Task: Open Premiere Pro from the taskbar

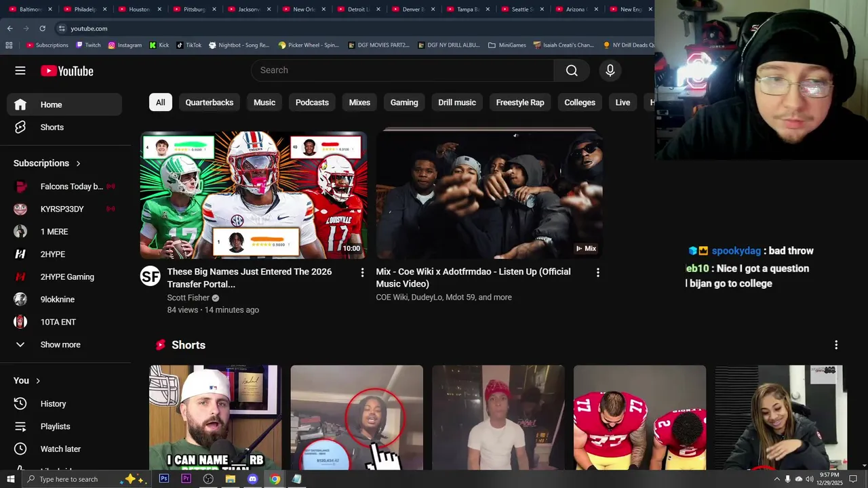Action: 186,479
